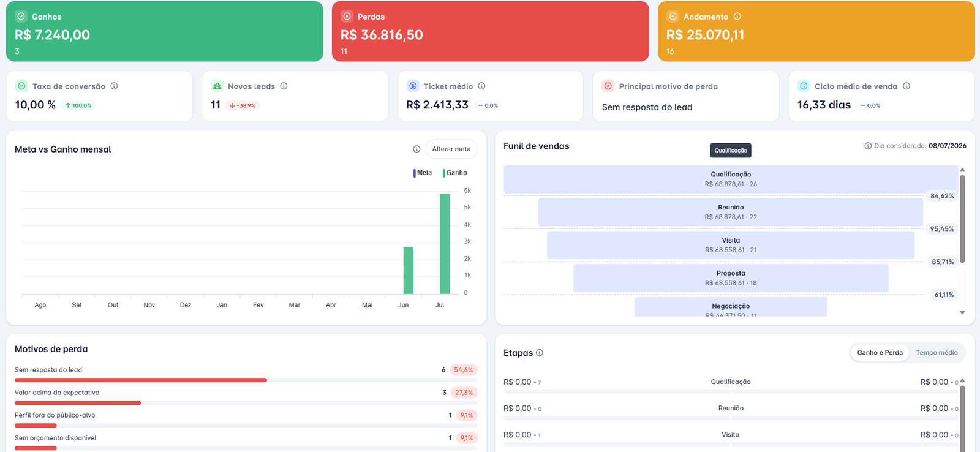980x452 pixels.
Task: Click Sem resposta do lead card text
Action: pyautogui.click(x=647, y=107)
